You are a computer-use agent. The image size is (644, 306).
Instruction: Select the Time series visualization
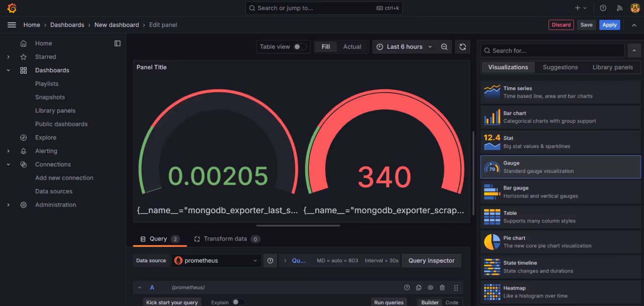[561, 92]
